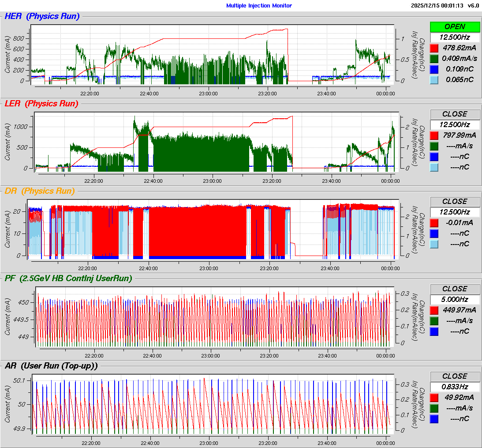Select the light blue swatch next to 0.065nC

pyautogui.click(x=434, y=79)
